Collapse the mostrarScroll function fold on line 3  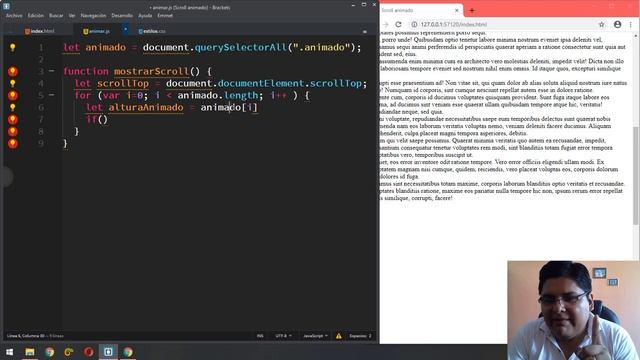coord(51,71)
